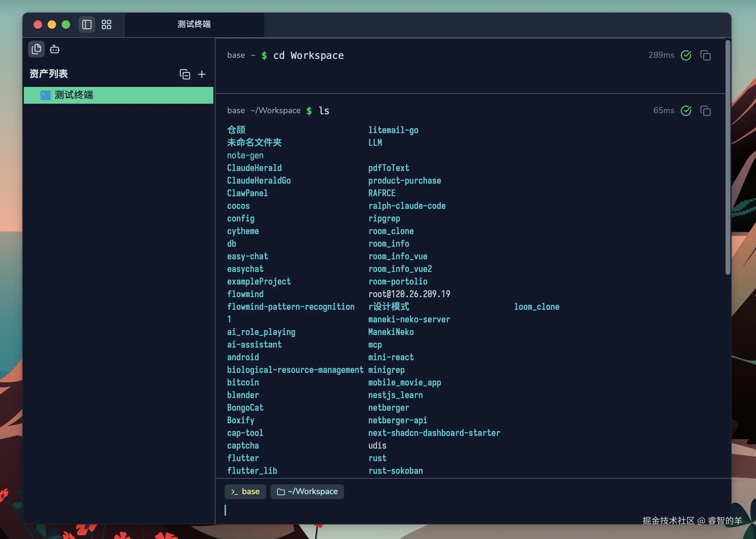
Task: Copy the ls command output
Action: 705,111
